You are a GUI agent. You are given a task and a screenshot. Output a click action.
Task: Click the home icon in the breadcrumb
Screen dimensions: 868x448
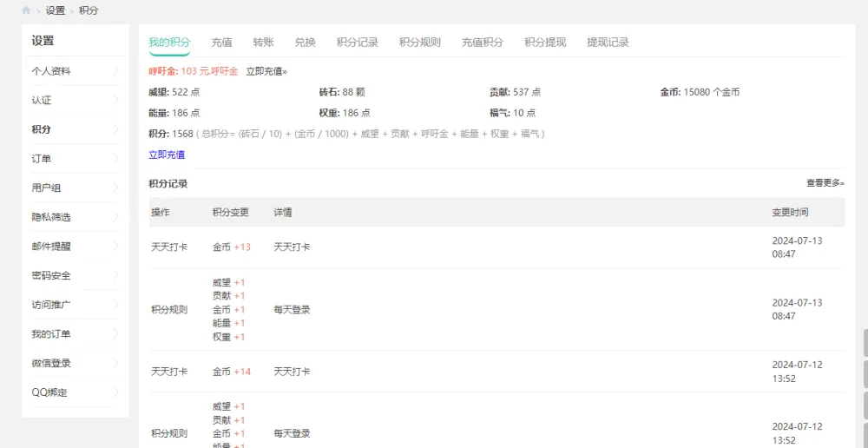point(26,10)
